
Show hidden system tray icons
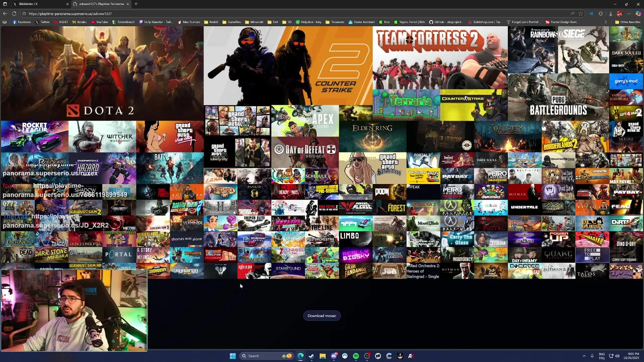tap(584, 356)
